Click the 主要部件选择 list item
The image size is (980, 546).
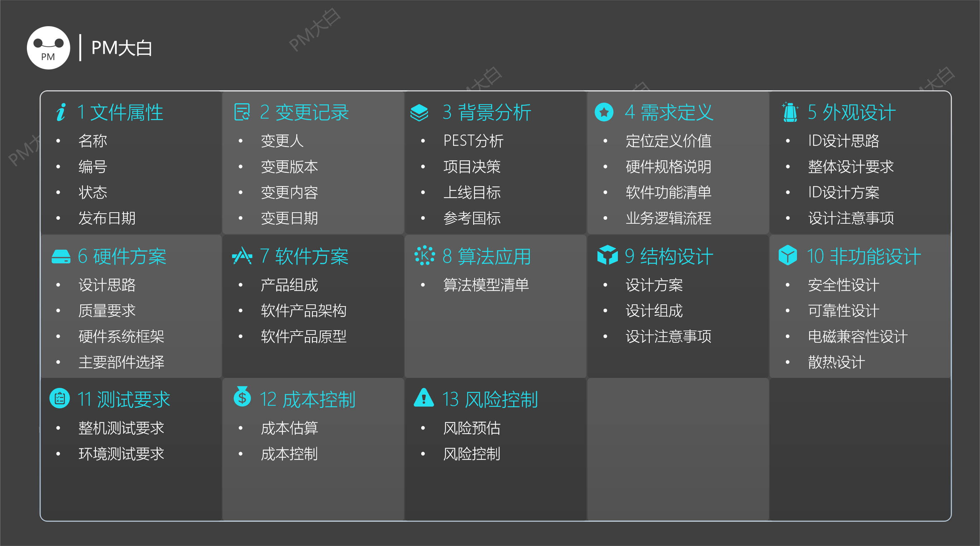[x=121, y=362]
